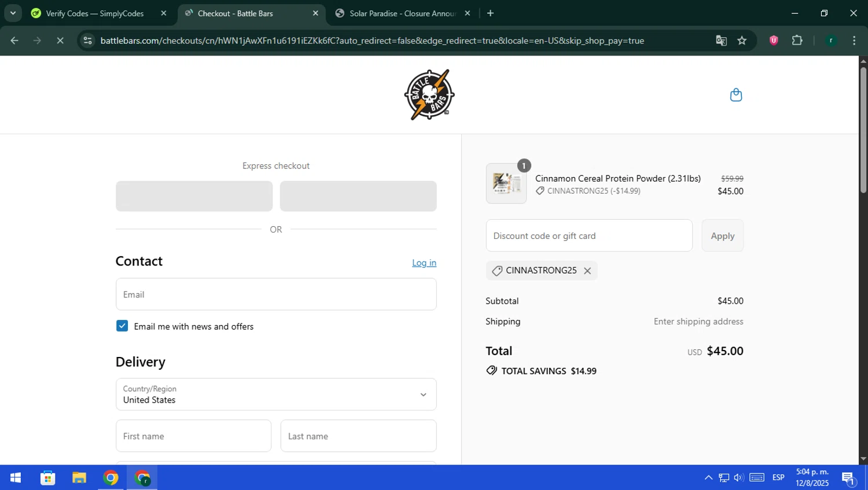The image size is (868, 490).
Task: Open the active Chrome profile taskbar icon
Action: tap(142, 478)
